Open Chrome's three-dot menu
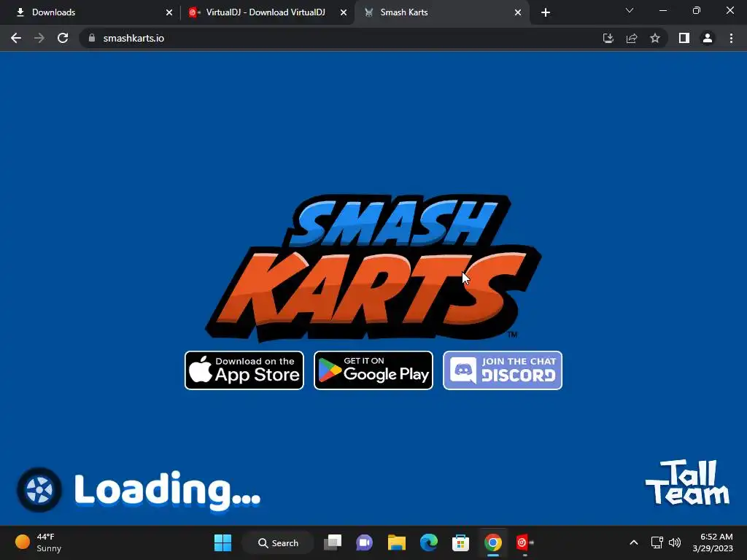This screenshot has height=560, width=747. [x=731, y=38]
